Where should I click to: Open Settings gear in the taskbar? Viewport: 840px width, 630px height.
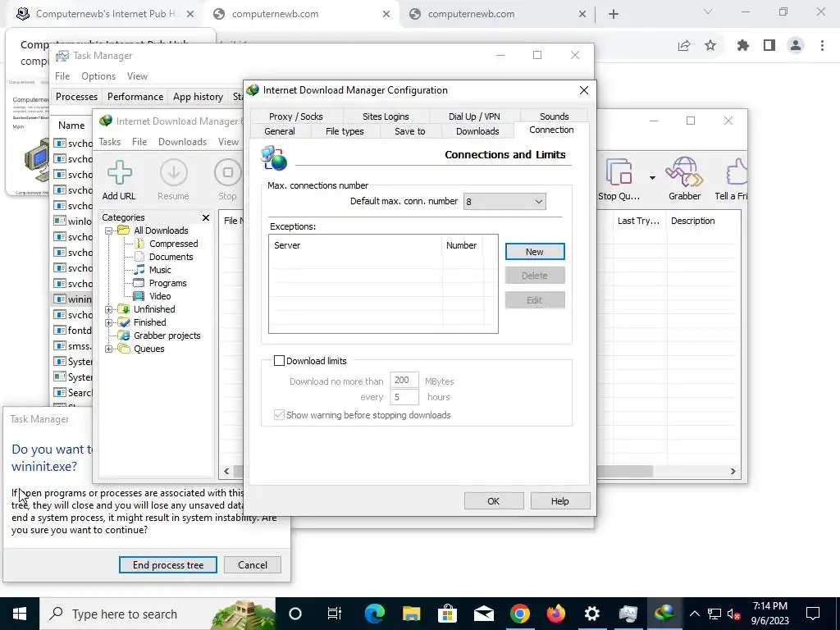(x=592, y=614)
